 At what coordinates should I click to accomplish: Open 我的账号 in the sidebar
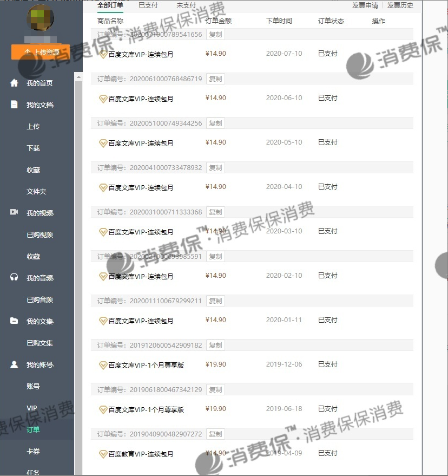tap(39, 364)
